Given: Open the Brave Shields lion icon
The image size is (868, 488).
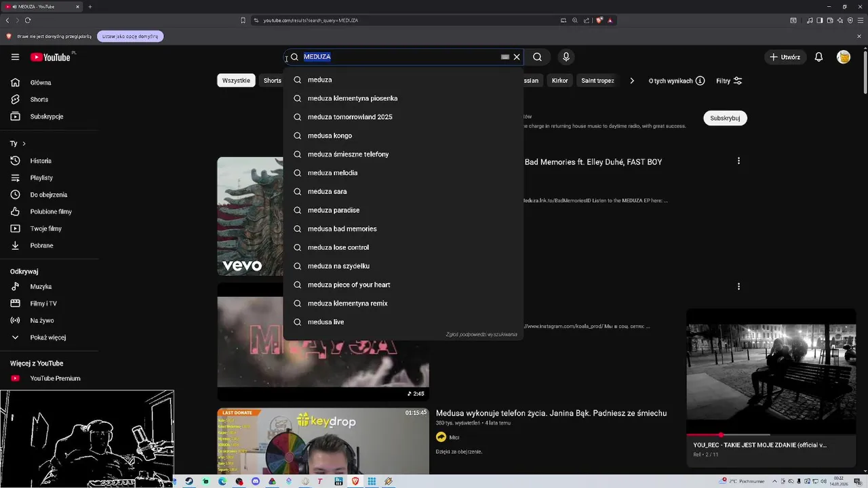Looking at the screenshot, I should 599,20.
